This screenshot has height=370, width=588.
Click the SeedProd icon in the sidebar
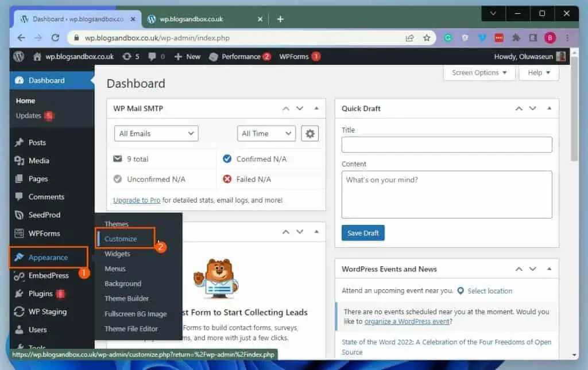tap(19, 215)
